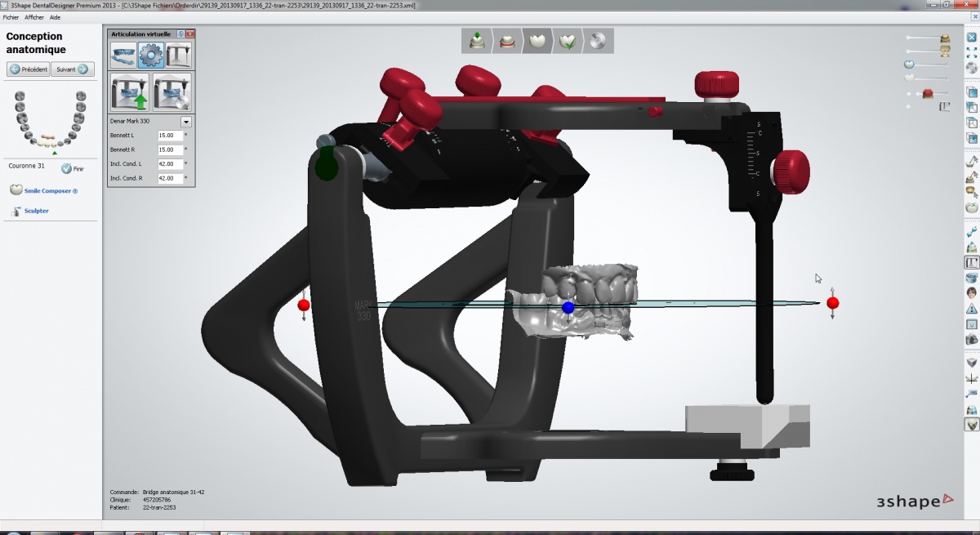This screenshot has width=980, height=535.
Task: Click the articulator green arrow button
Action: point(129,92)
